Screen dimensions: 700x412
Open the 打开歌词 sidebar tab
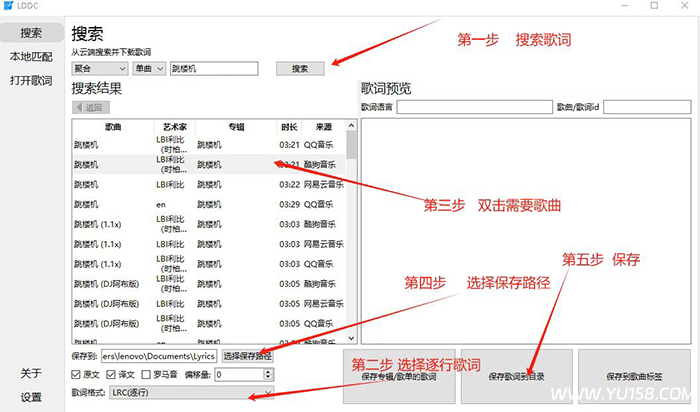click(x=31, y=81)
